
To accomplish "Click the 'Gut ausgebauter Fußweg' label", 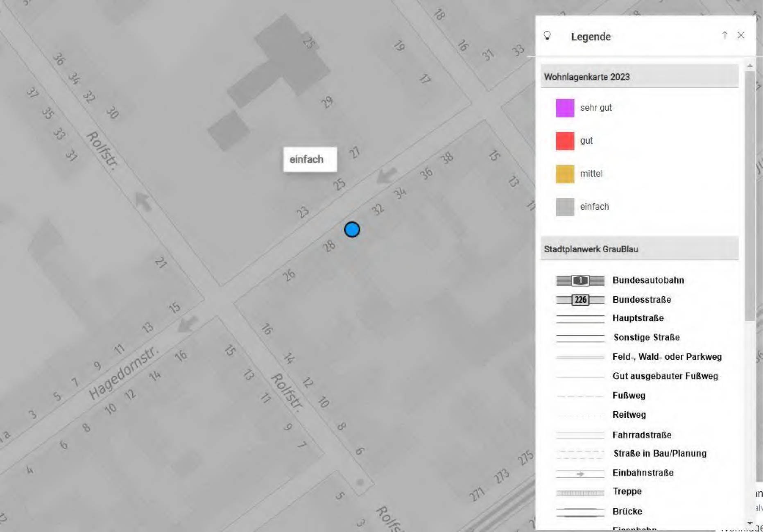I will point(665,376).
